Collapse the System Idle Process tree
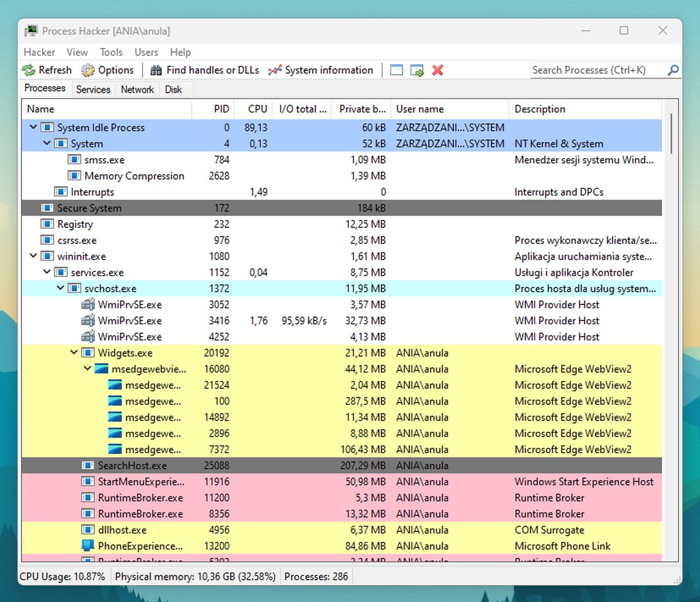Image resolution: width=700 pixels, height=602 pixels. [x=33, y=127]
